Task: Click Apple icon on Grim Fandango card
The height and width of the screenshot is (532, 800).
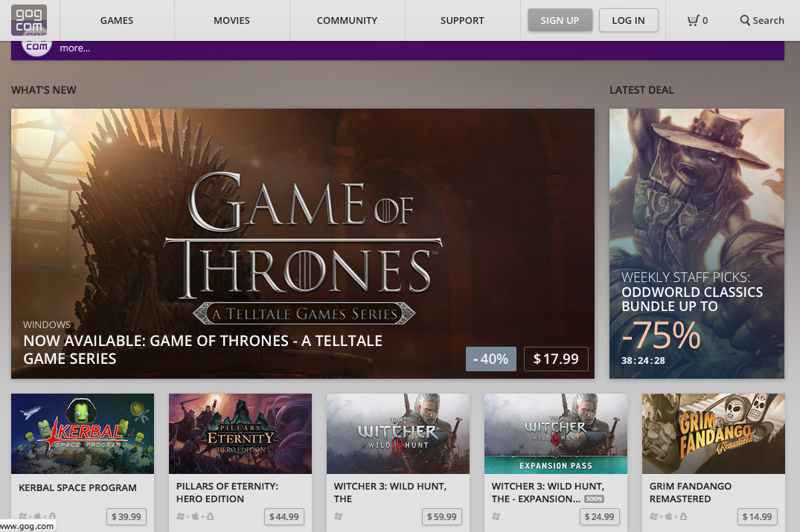Action: 668,516
